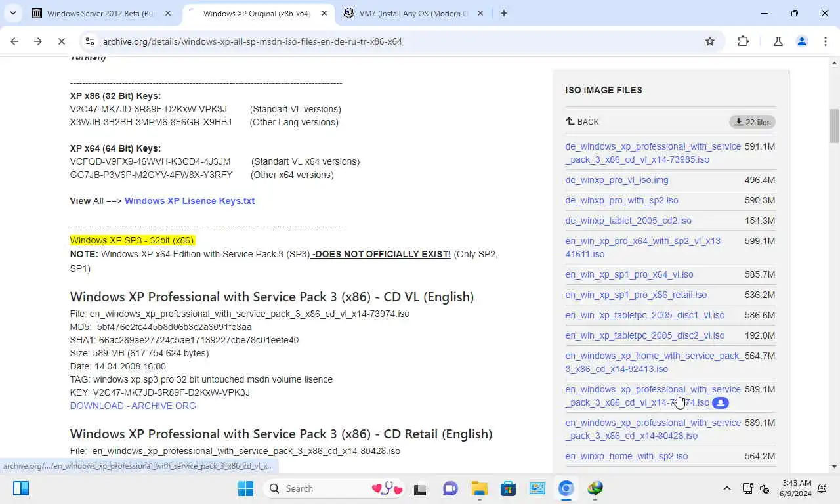Click highlighted Windows XP SP3 - 32bit text
Viewport: 840px width, 504px height.
pyautogui.click(x=132, y=240)
